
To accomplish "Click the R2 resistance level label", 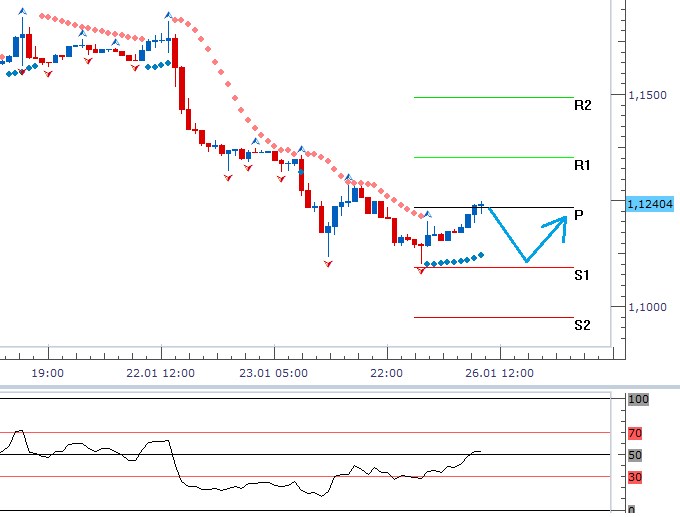I will coord(582,105).
